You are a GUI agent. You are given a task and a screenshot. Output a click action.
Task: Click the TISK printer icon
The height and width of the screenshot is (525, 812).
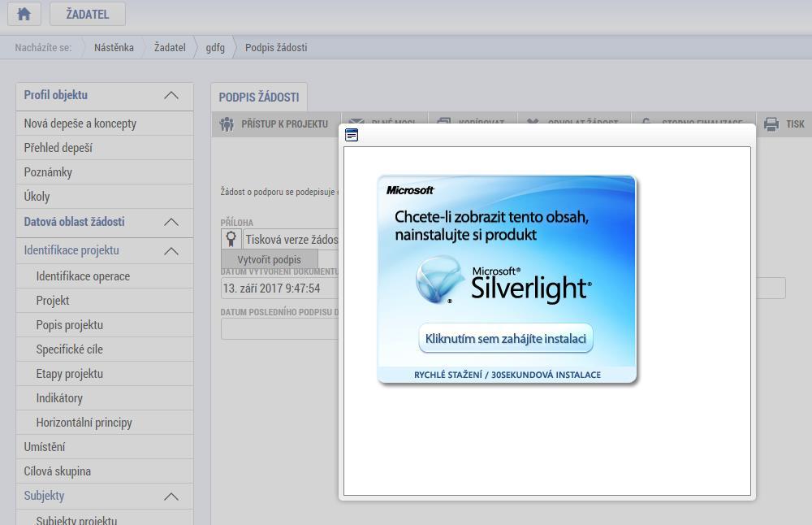[771, 124]
